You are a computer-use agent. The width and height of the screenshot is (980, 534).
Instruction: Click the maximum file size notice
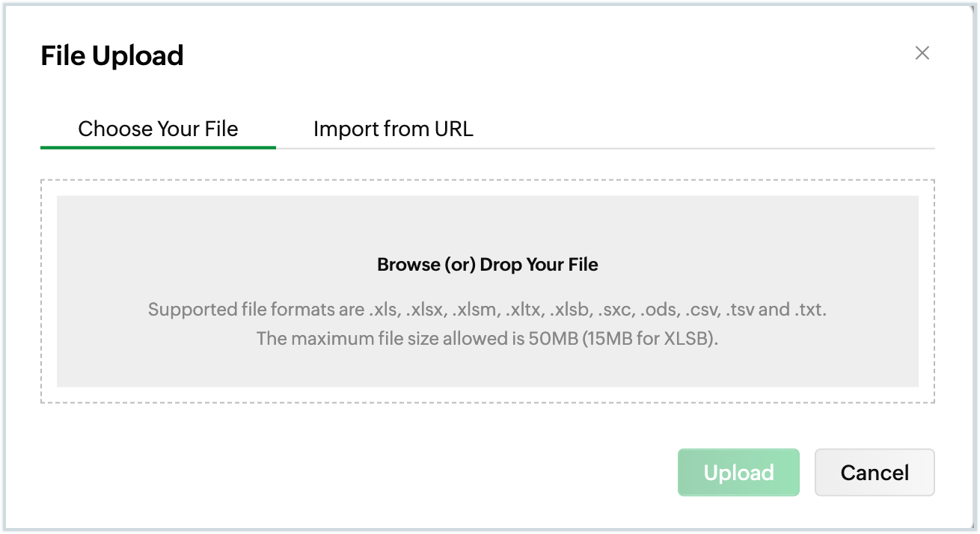[x=487, y=338]
